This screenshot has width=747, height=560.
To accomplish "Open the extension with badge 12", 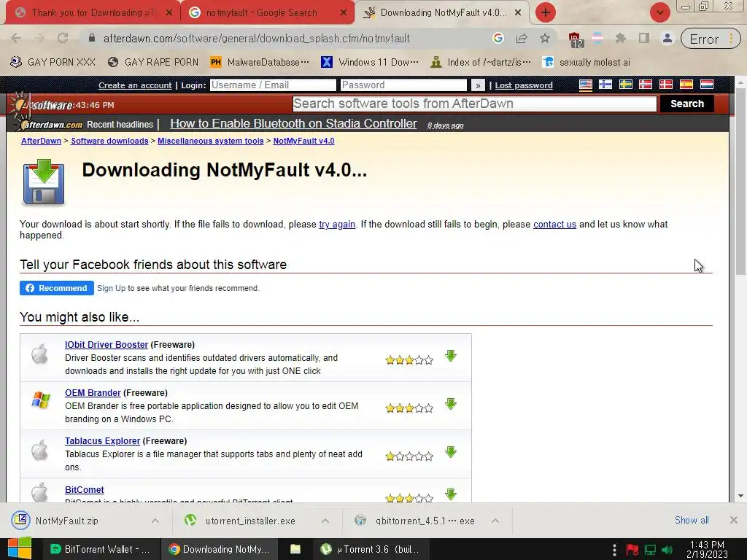I will tap(575, 39).
